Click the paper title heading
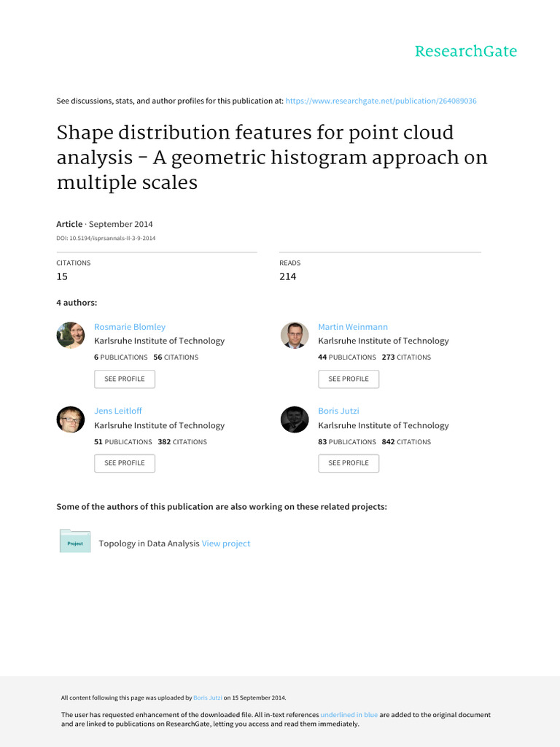Image resolution: width=560 pixels, height=747 pixels. [x=272, y=158]
